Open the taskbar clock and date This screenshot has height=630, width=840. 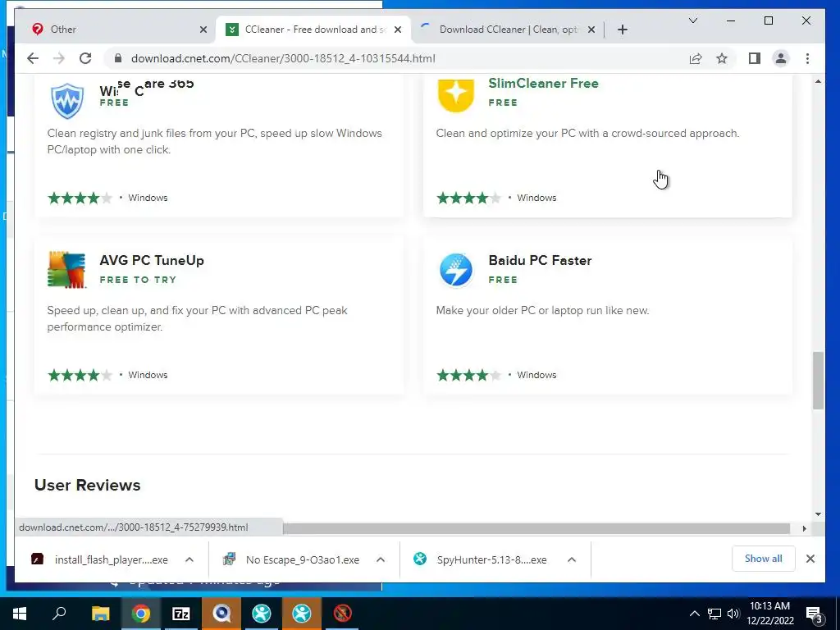pos(769,614)
